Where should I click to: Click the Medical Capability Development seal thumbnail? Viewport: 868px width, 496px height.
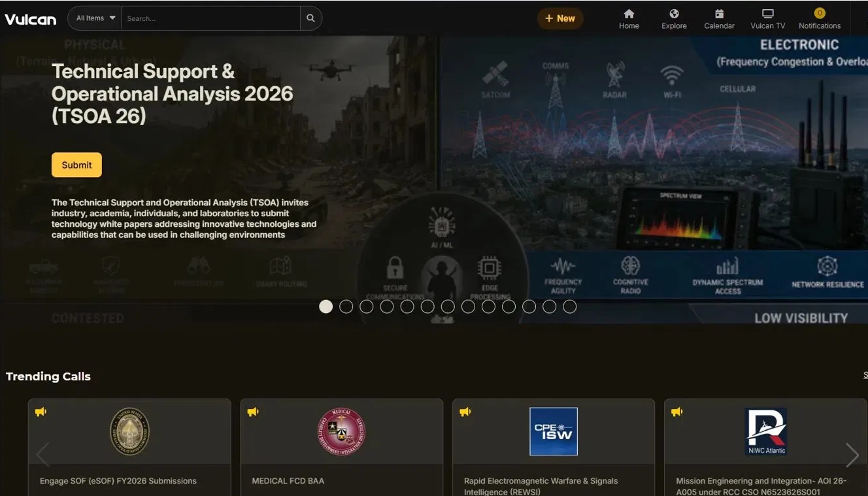pos(341,431)
